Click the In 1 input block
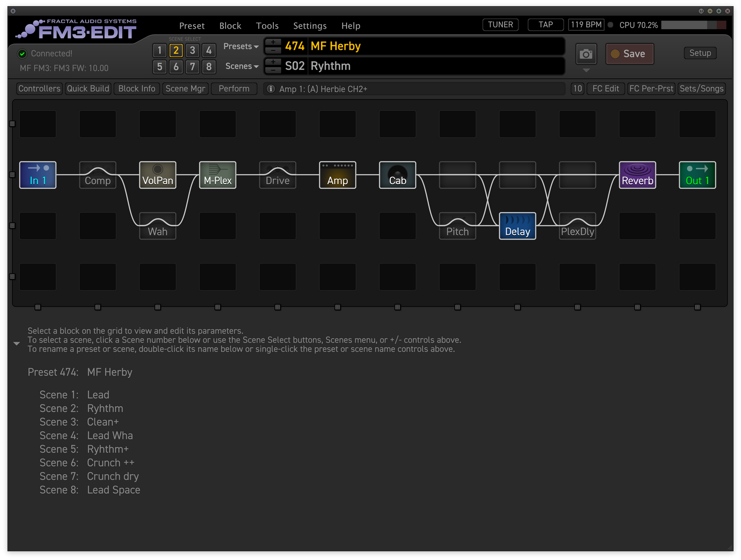The image size is (741, 560). (37, 175)
